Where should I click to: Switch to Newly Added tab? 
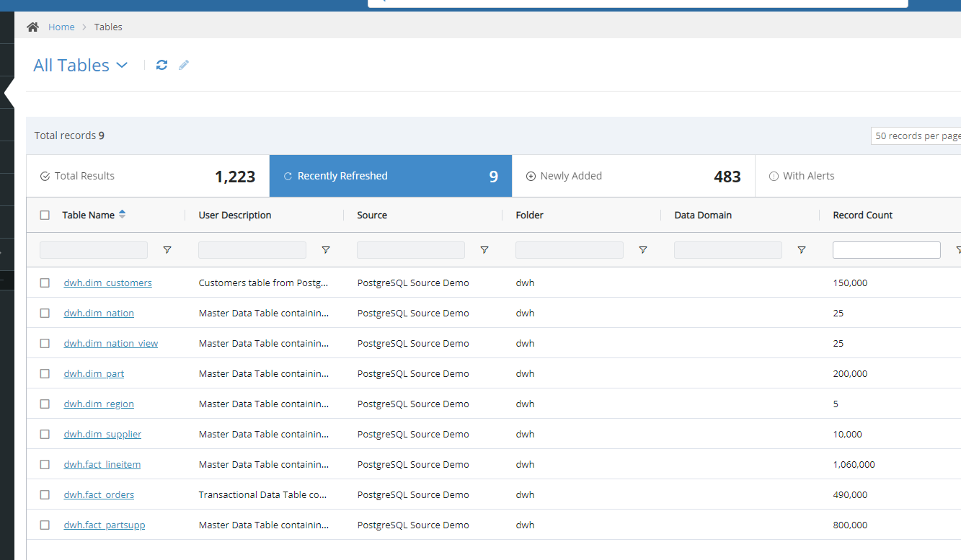coord(634,176)
